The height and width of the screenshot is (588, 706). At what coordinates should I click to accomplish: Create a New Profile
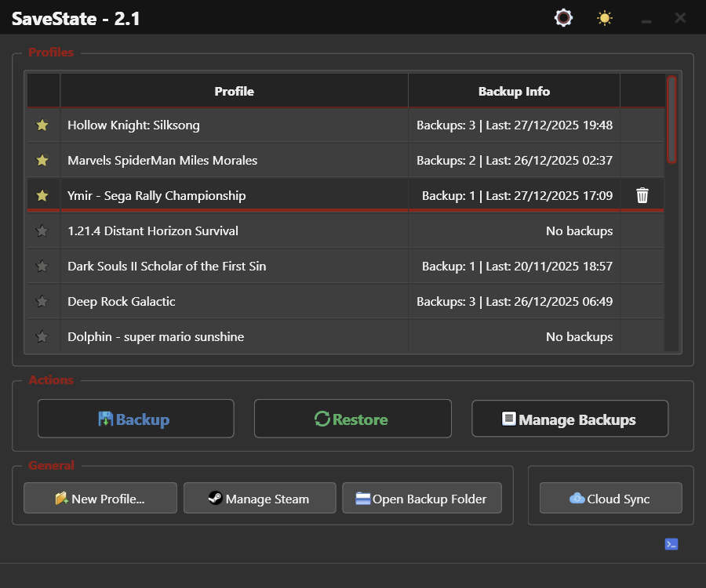pos(100,499)
